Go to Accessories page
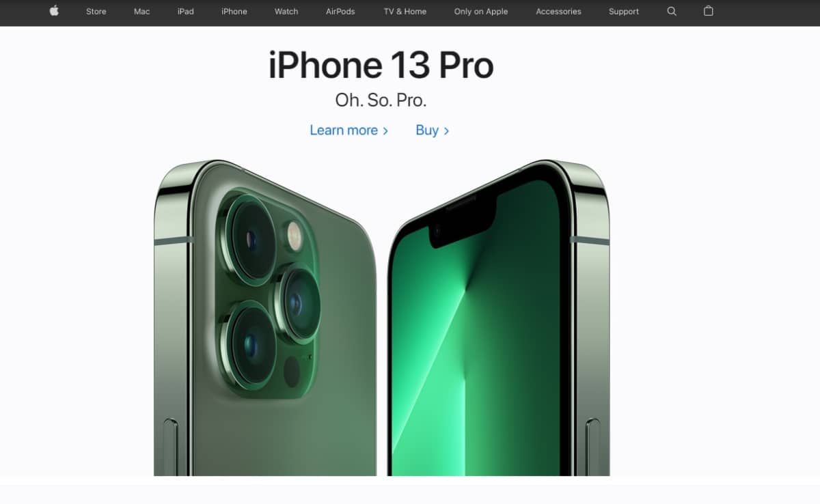The height and width of the screenshot is (504, 820). click(558, 12)
